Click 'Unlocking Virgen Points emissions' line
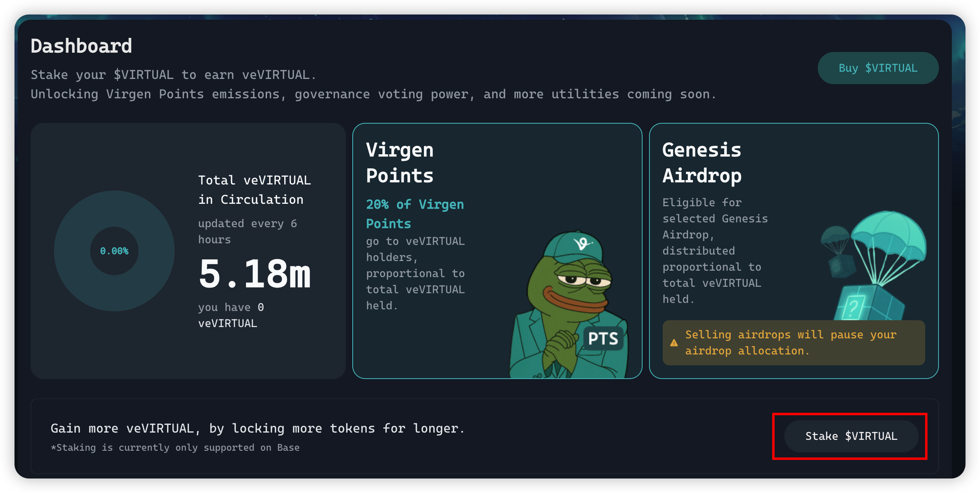 (x=374, y=94)
